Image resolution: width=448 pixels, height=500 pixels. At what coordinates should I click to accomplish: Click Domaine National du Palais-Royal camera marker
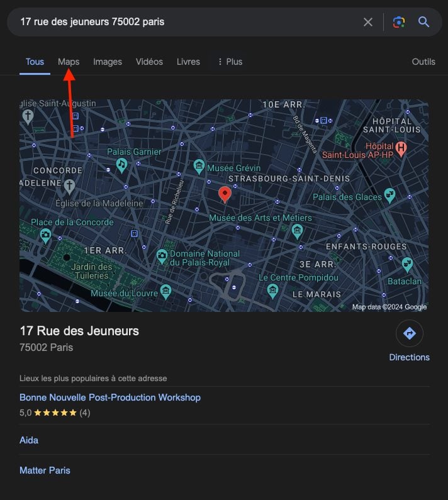click(x=162, y=257)
